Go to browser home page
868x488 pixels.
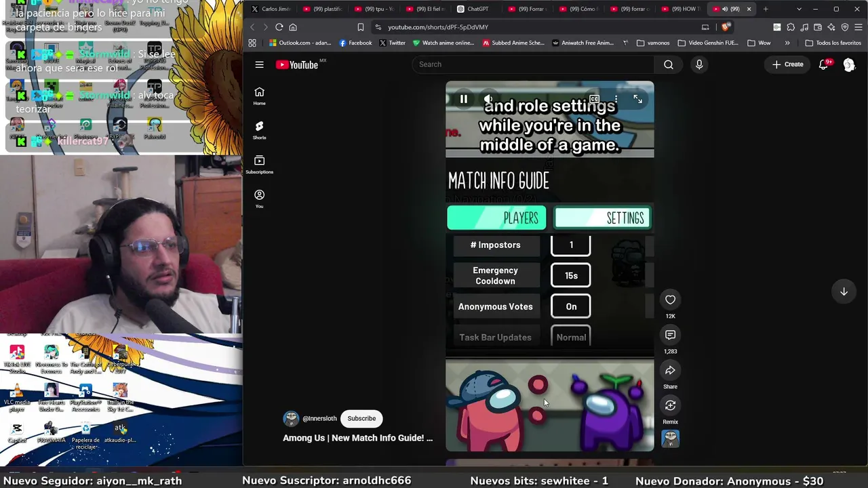(x=293, y=27)
